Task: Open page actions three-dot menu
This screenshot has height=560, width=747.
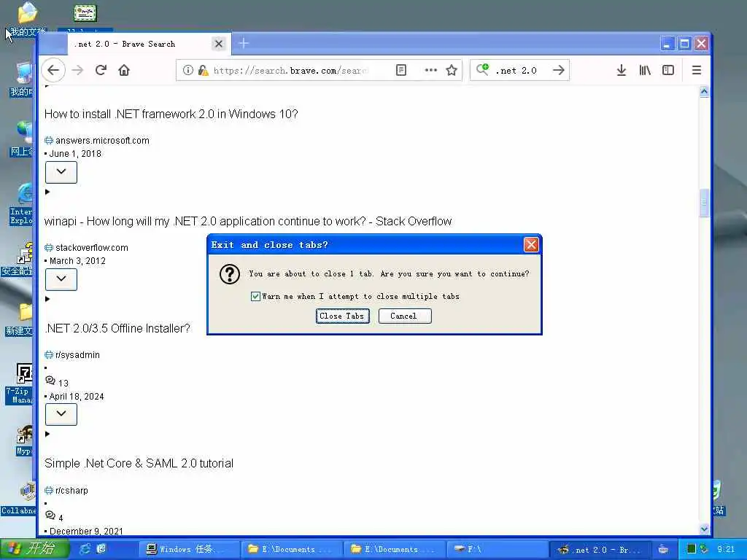Action: click(x=430, y=70)
